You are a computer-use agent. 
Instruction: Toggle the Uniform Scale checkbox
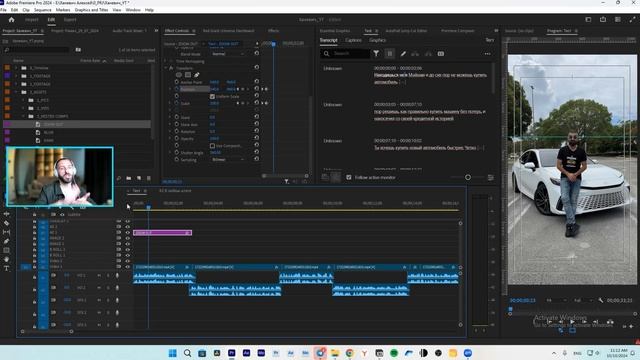point(212,96)
